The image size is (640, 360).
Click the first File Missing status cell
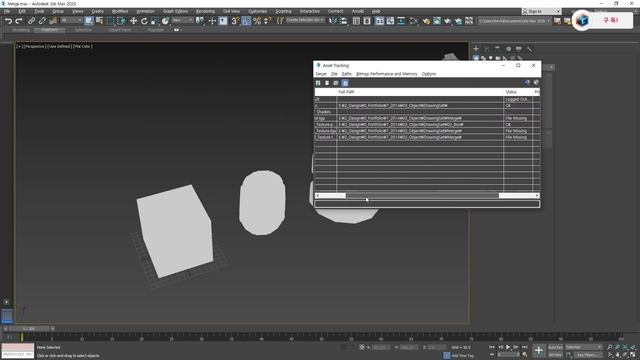point(518,118)
